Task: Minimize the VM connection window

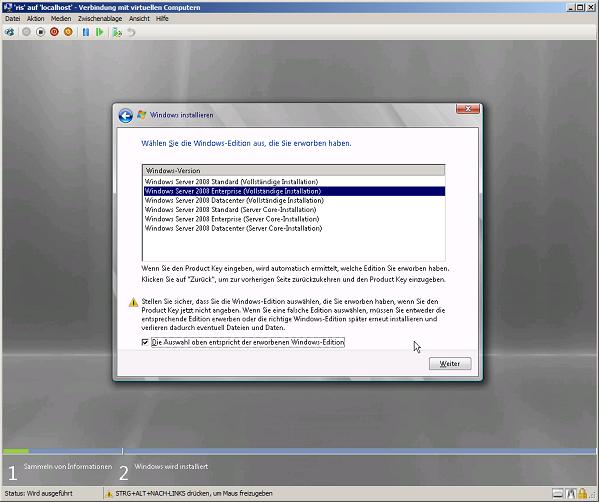Action: click(x=571, y=7)
